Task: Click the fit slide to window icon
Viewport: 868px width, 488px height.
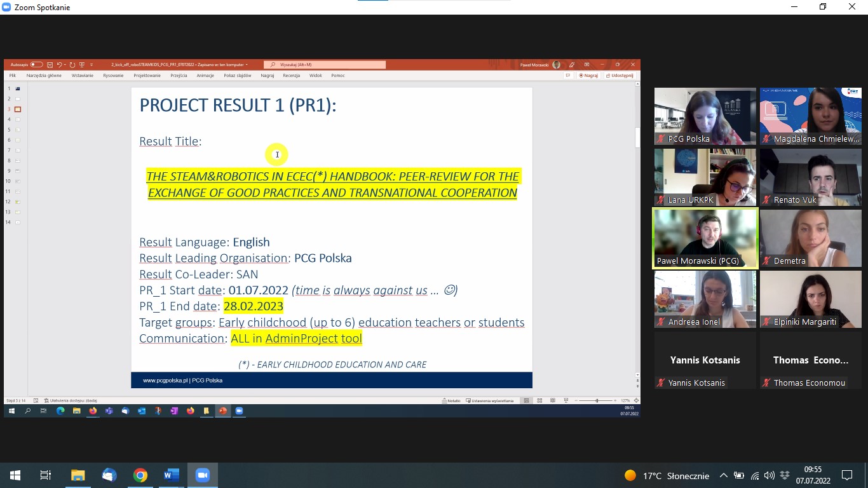Action: click(636, 401)
